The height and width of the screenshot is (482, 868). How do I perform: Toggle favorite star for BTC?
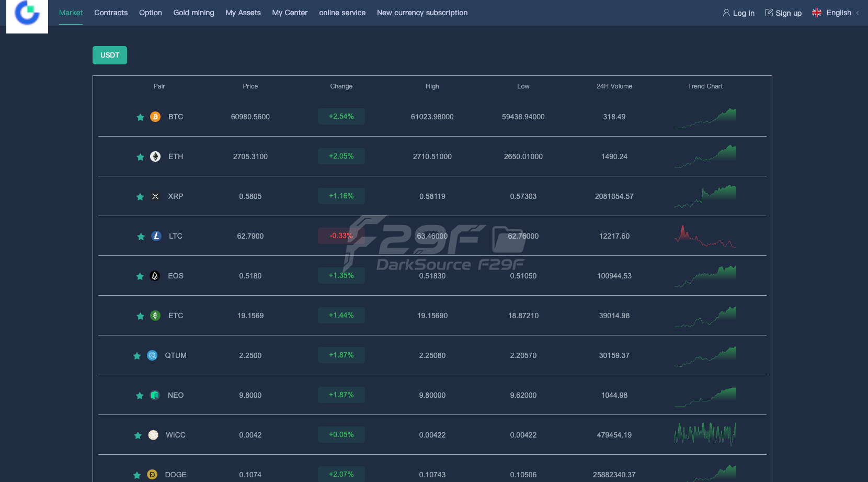(x=140, y=117)
